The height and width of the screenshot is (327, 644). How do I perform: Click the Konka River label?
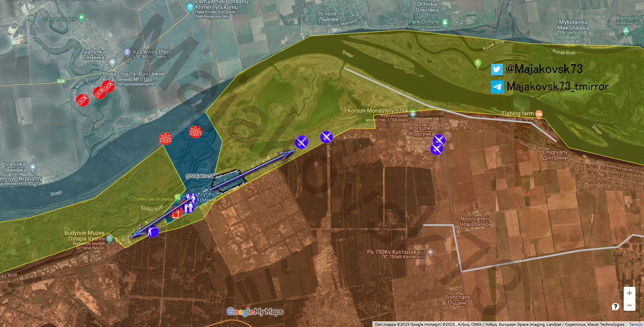tap(152, 208)
